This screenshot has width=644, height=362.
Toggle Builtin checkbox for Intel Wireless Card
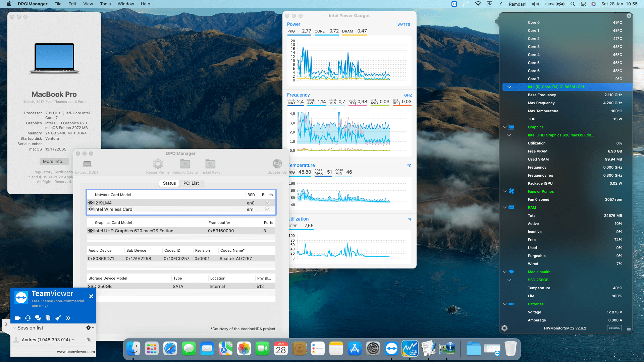267,209
